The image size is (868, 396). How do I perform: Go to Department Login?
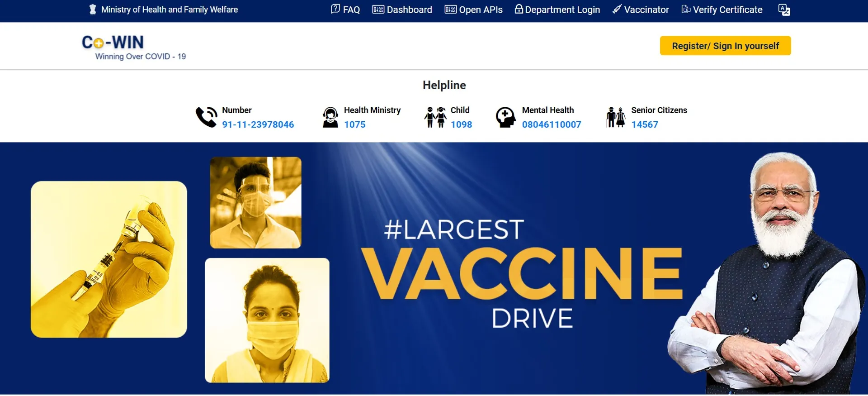[562, 10]
